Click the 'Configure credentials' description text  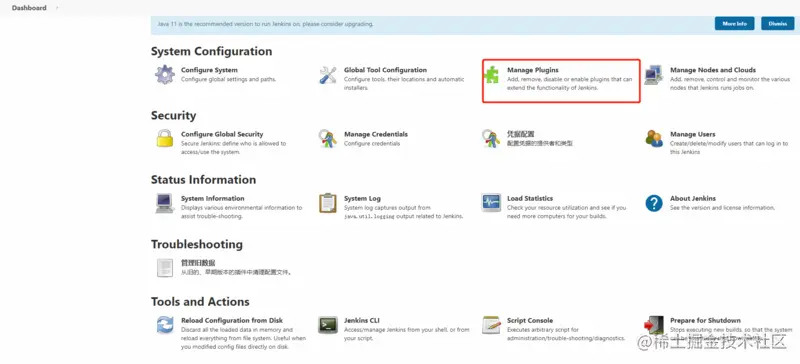pos(372,143)
